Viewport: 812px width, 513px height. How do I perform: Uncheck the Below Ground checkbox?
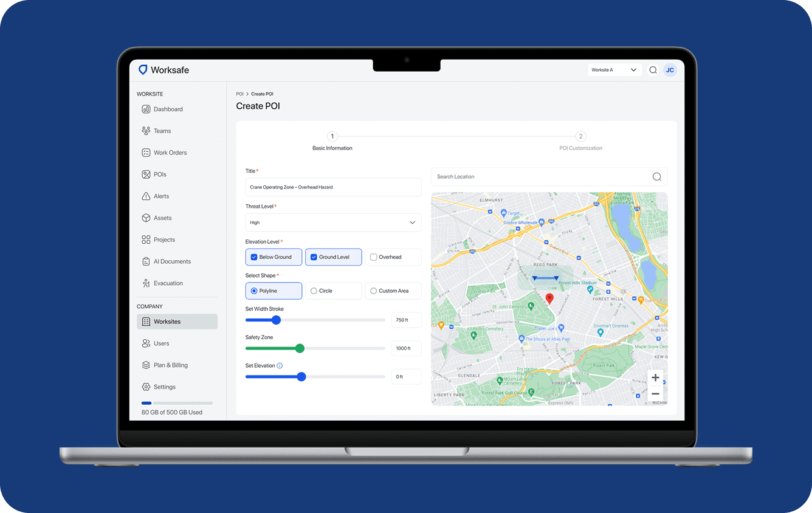coord(254,257)
